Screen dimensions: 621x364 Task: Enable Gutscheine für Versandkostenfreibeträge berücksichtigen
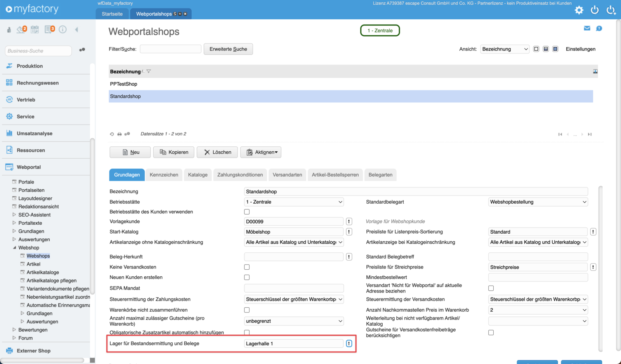491,333
